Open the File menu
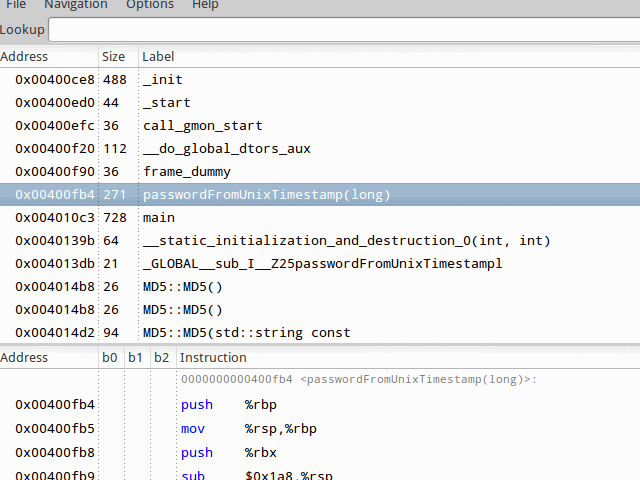Screen dimensions: 640x480 click(x=16, y=4)
